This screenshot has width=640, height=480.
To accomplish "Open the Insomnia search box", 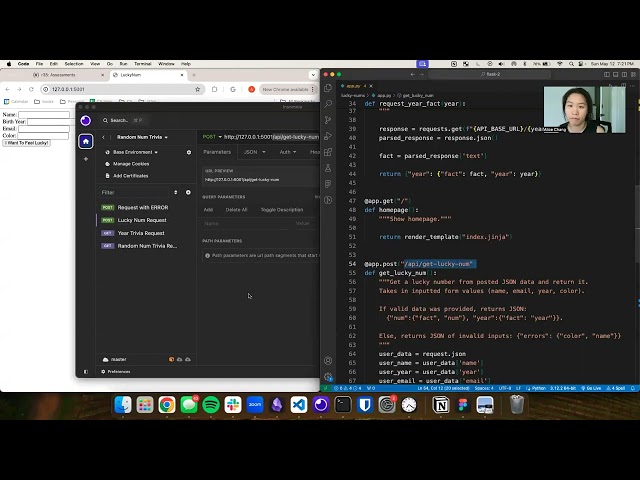I will pyautogui.click(x=122, y=120).
